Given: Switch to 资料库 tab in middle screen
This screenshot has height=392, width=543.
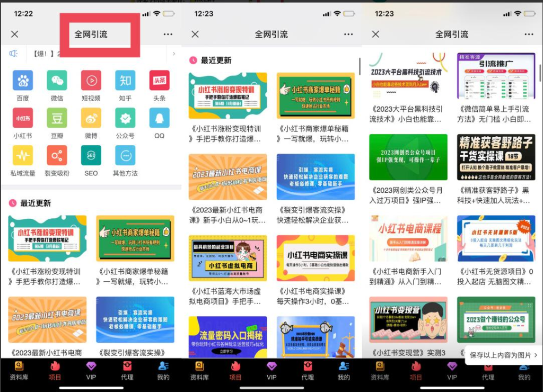Looking at the screenshot, I should pyautogui.click(x=199, y=371).
